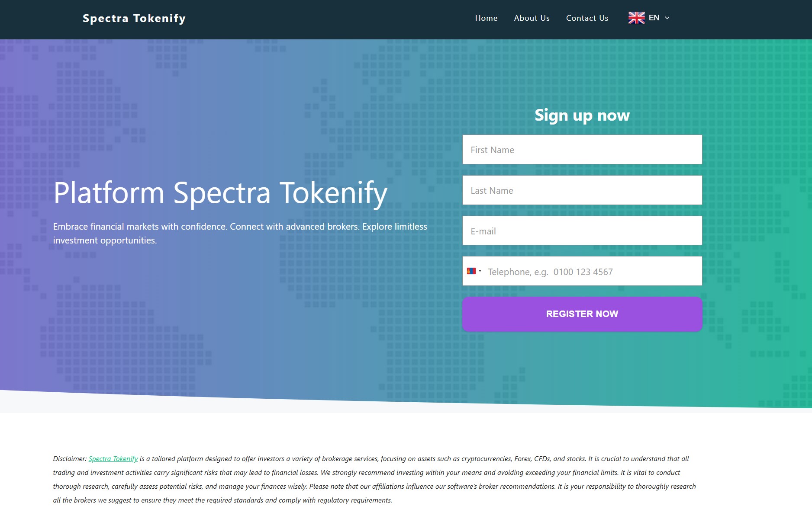Screen dimensions: 812x522
Task: Click the Platform Spectra Tokenify headline
Action: pos(220,193)
